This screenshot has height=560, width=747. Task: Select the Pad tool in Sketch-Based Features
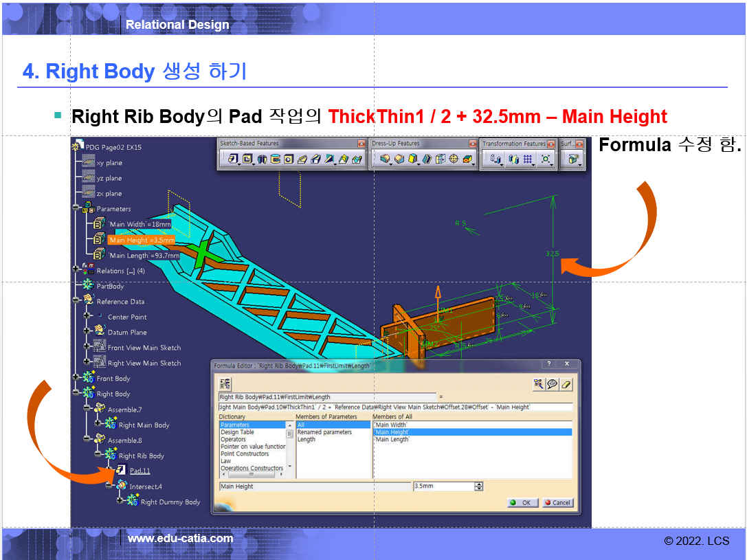[232, 159]
